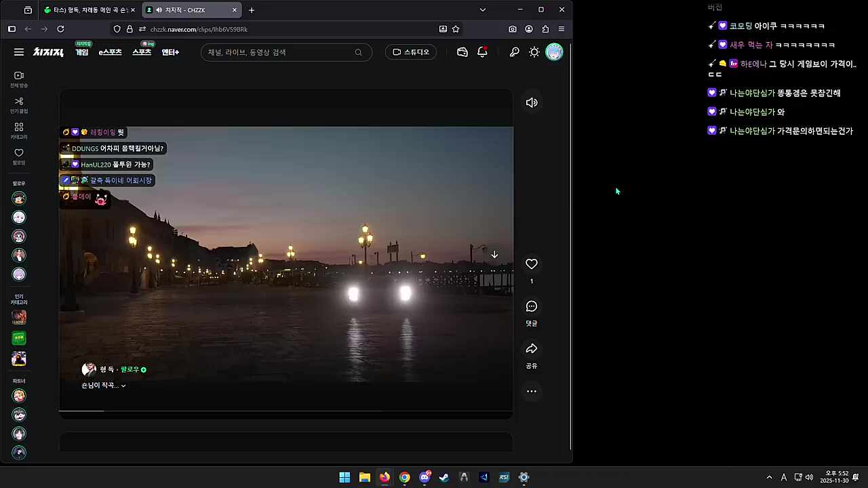Open the e스포츠 menu item

tap(110, 52)
